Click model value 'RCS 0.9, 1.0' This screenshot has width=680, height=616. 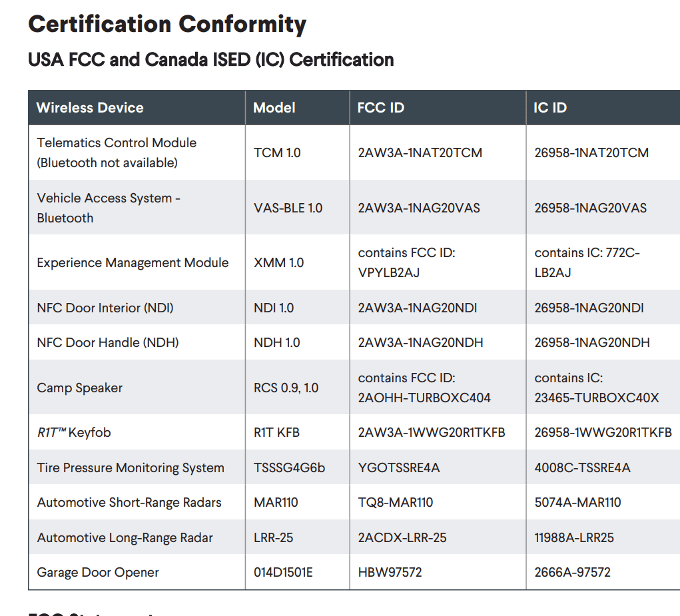[x=286, y=388]
